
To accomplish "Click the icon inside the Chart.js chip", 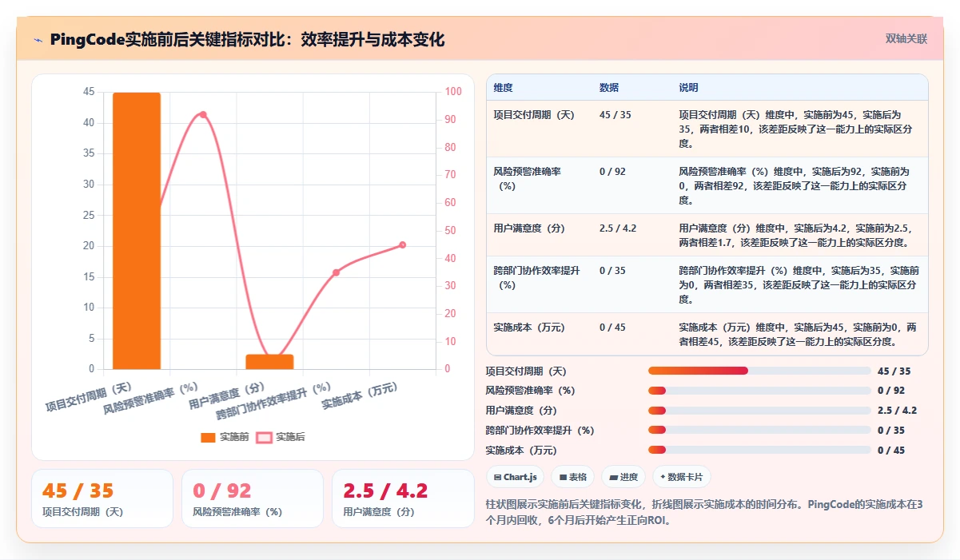I will 498,477.
